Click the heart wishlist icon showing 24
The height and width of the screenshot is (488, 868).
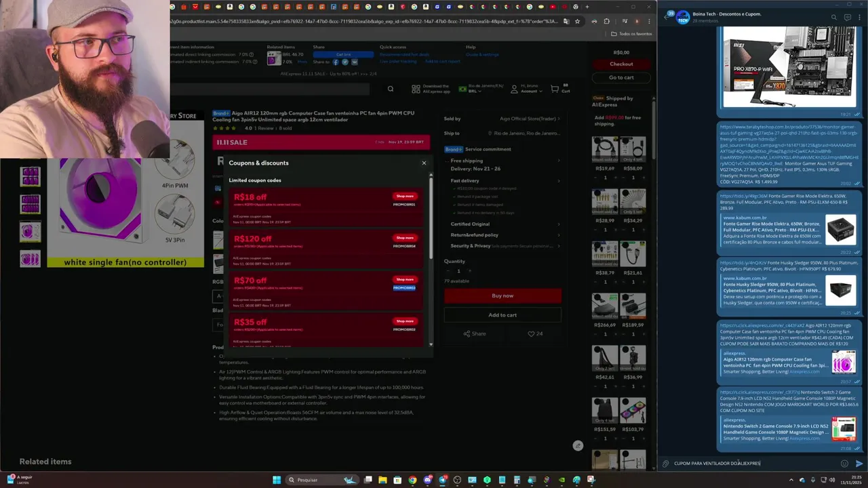[535, 333]
